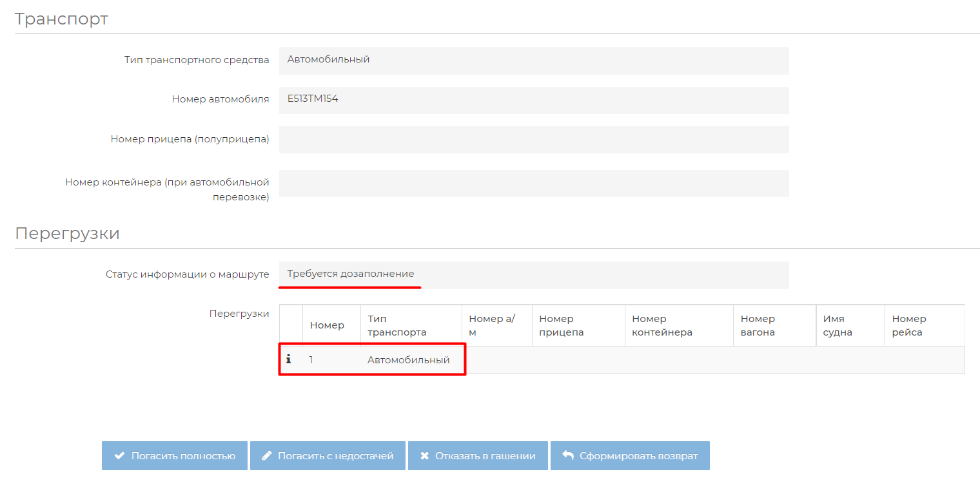980x485 pixels.
Task: Click the Номер контейнера table column header
Action: [x=662, y=325]
